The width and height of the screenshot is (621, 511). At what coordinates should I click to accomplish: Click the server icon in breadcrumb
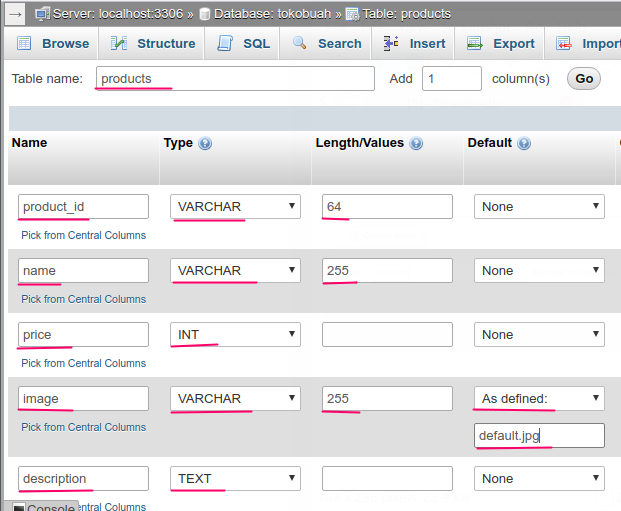[x=43, y=14]
